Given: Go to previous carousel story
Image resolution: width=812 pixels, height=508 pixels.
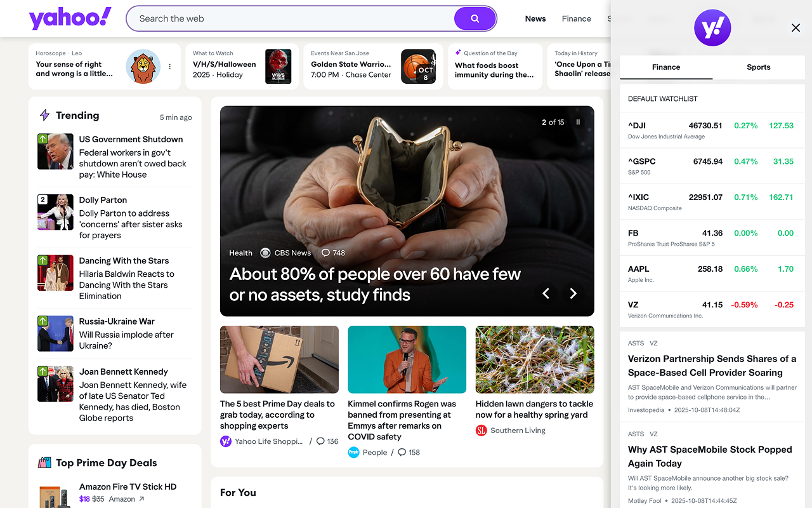Looking at the screenshot, I should [x=546, y=293].
